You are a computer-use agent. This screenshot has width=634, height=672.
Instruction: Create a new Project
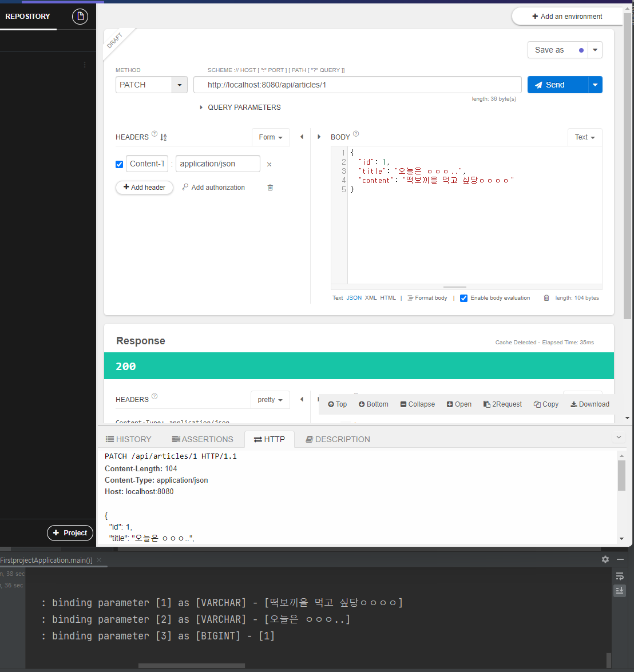[x=70, y=532]
